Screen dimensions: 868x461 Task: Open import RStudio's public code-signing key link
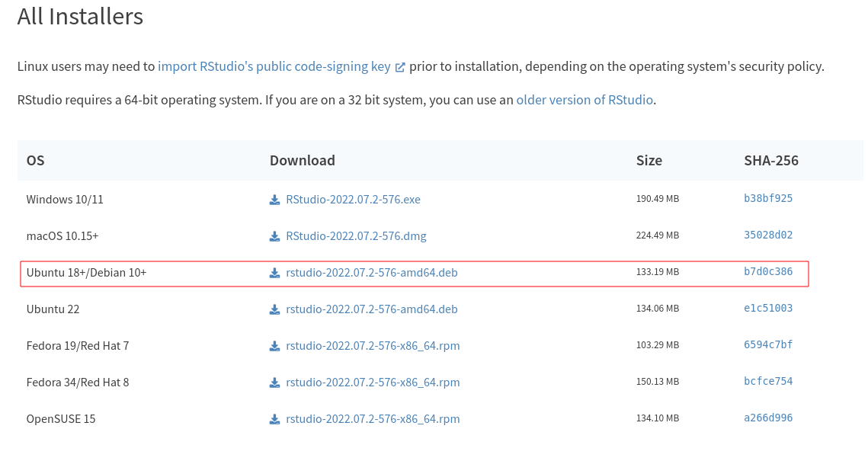coord(274,66)
